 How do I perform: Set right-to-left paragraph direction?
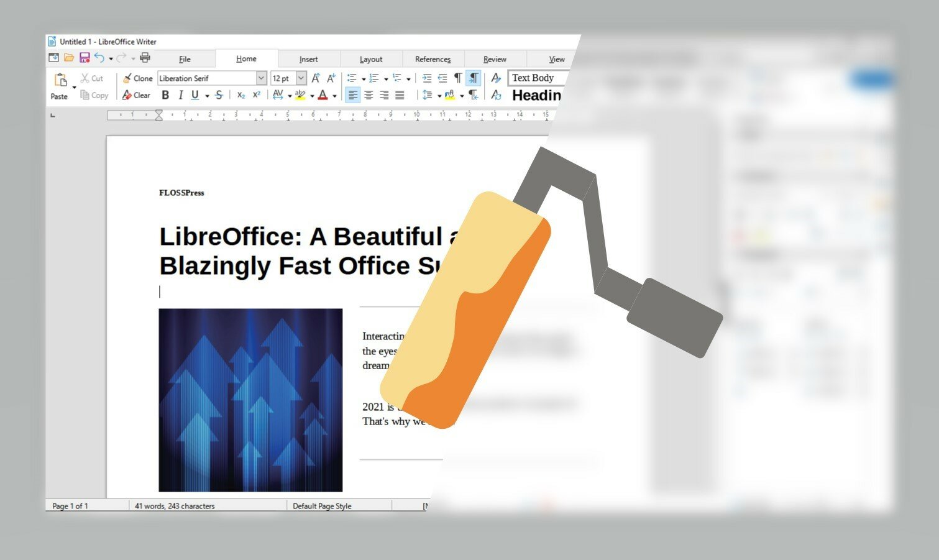click(x=474, y=95)
